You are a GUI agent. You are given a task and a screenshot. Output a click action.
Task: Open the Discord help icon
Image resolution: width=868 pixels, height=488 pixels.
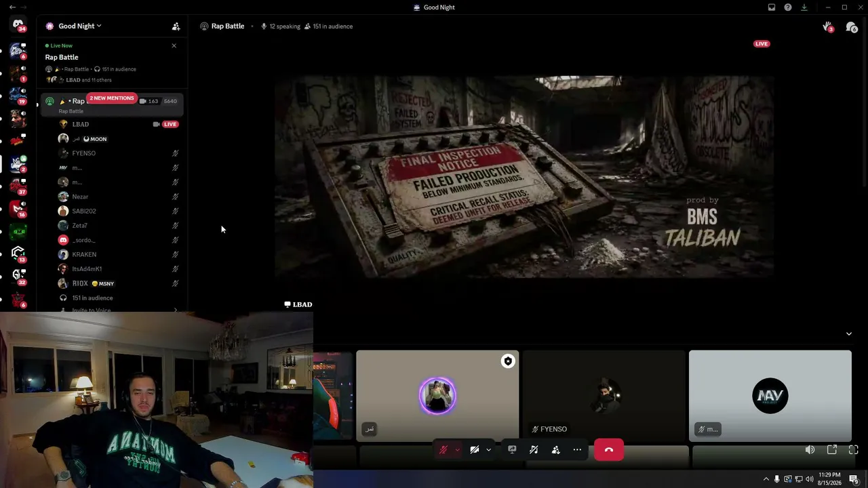tap(788, 7)
